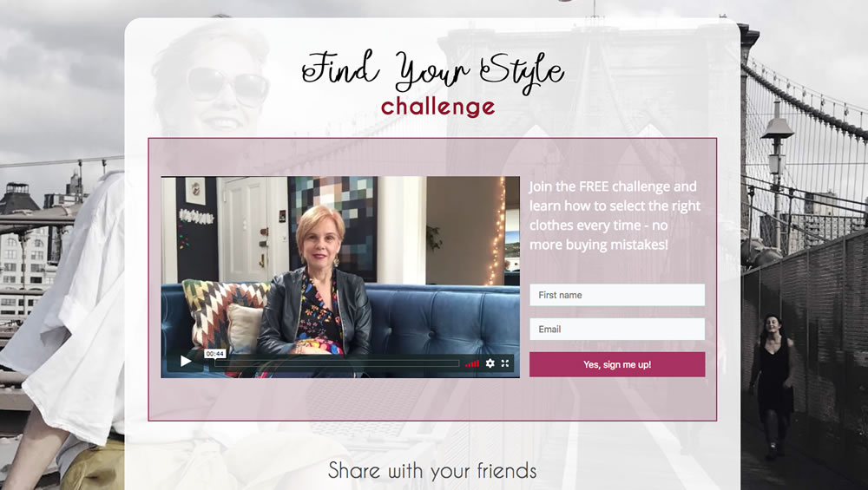This screenshot has width=868, height=490.
Task: Play the video
Action: coord(186,362)
